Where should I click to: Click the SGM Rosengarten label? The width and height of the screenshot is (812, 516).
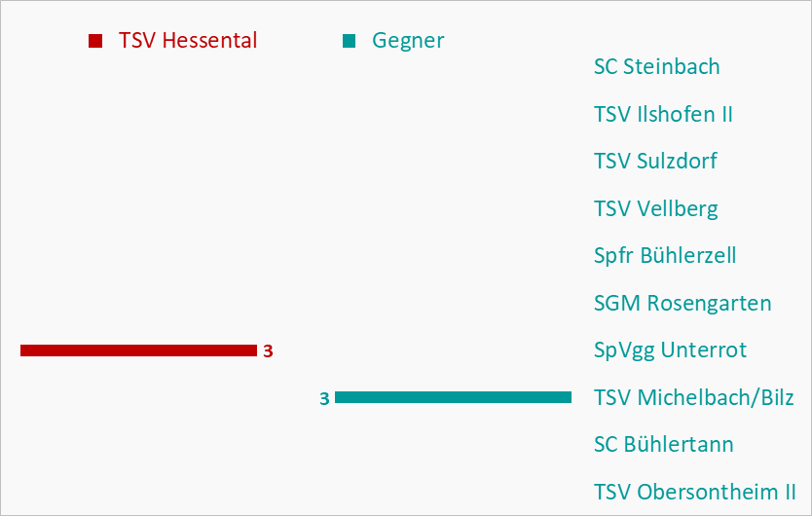coord(683,303)
